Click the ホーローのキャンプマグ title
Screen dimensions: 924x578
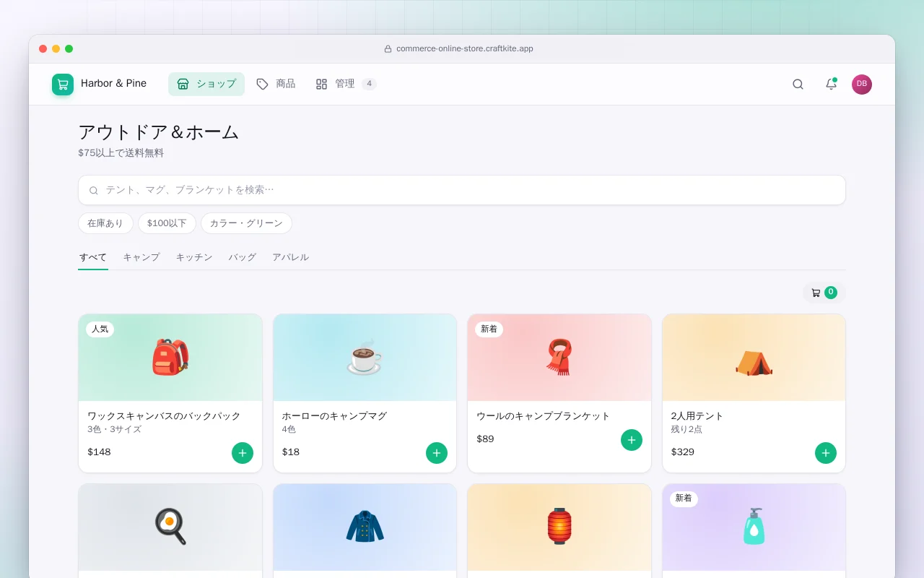[x=334, y=416]
